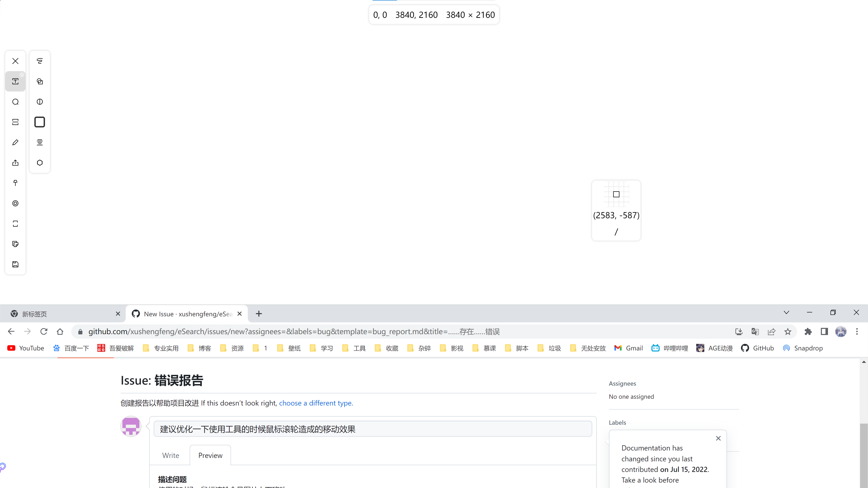Open the image search tool
This screenshot has width=868, height=488.
click(x=16, y=102)
